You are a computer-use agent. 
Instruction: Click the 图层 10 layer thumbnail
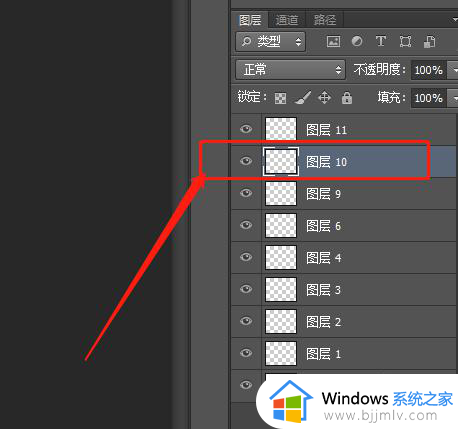281,161
